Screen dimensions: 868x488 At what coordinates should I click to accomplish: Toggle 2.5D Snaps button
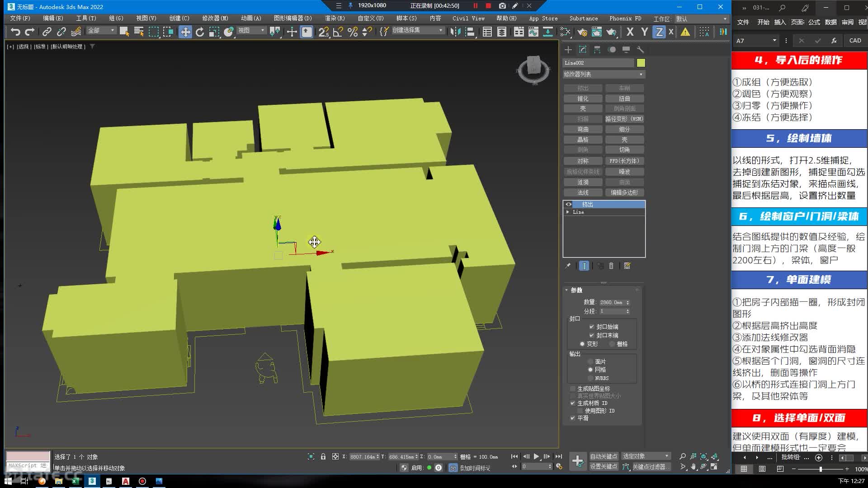323,32
